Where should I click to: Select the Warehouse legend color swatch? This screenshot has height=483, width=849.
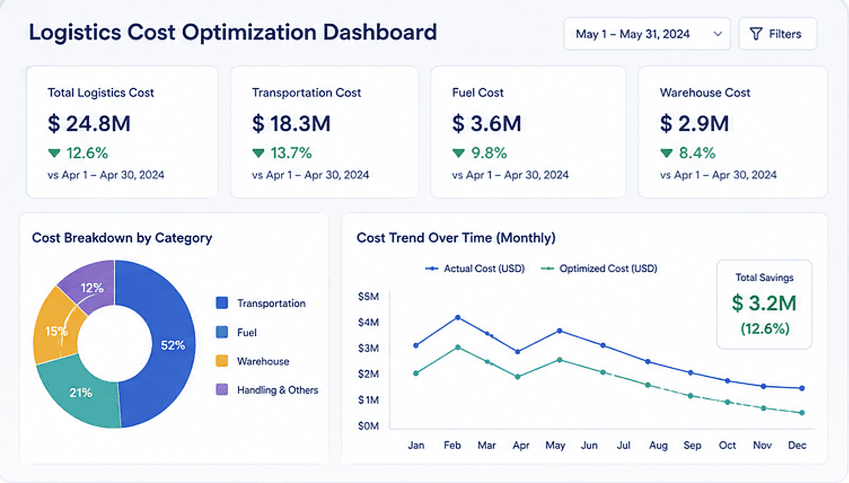222,361
